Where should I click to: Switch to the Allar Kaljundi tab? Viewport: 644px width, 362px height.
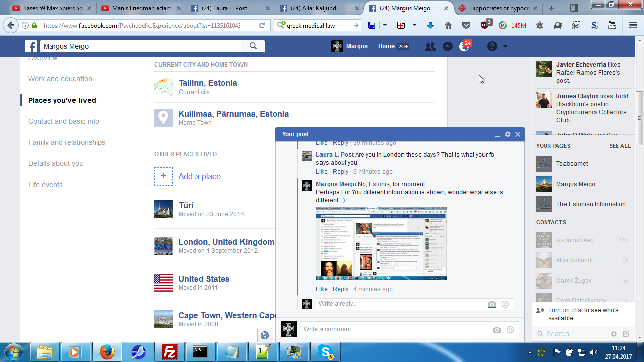click(319, 8)
